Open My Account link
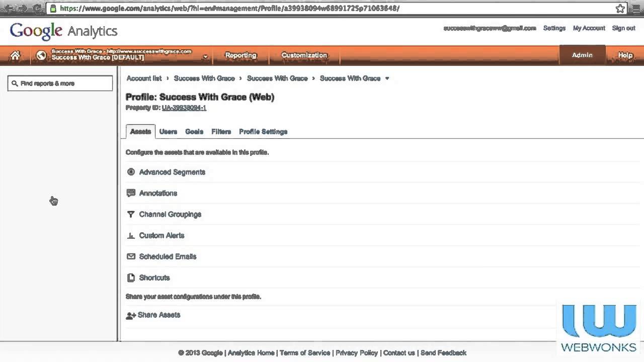Viewport: 644px width, 362px height. click(x=589, y=28)
